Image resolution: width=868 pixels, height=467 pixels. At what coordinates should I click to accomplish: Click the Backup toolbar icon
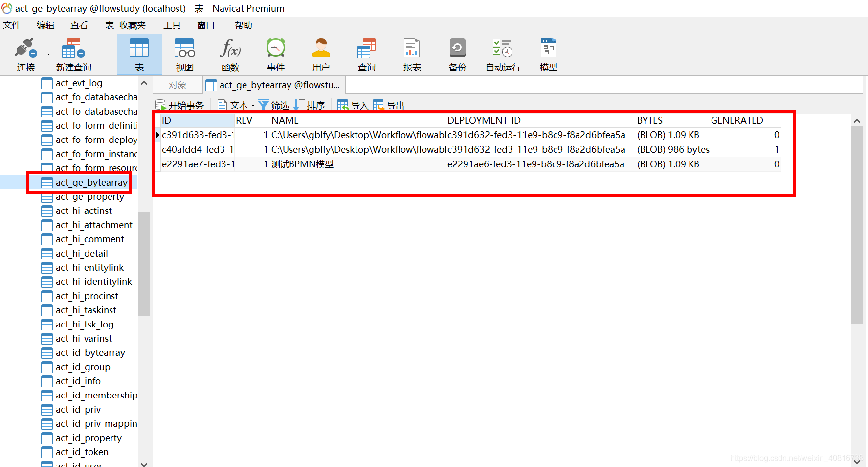tap(458, 48)
